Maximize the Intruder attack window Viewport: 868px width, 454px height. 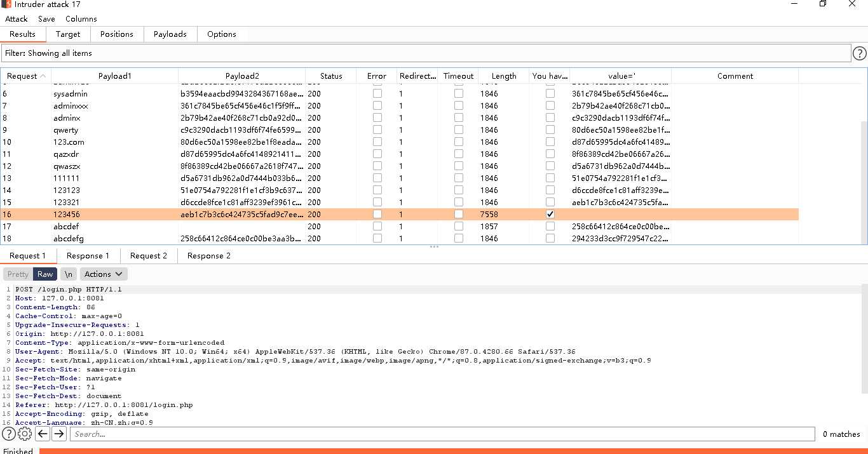[x=823, y=4]
